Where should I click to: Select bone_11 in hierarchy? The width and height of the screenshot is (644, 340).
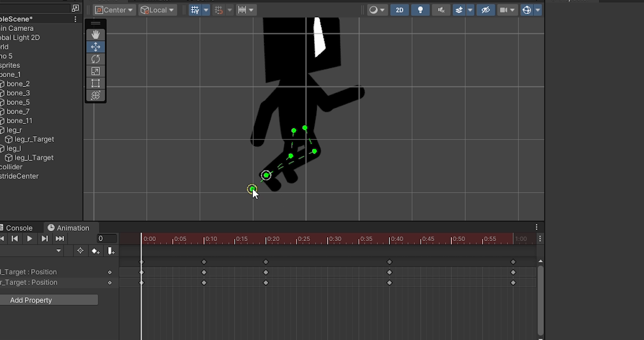tap(19, 121)
